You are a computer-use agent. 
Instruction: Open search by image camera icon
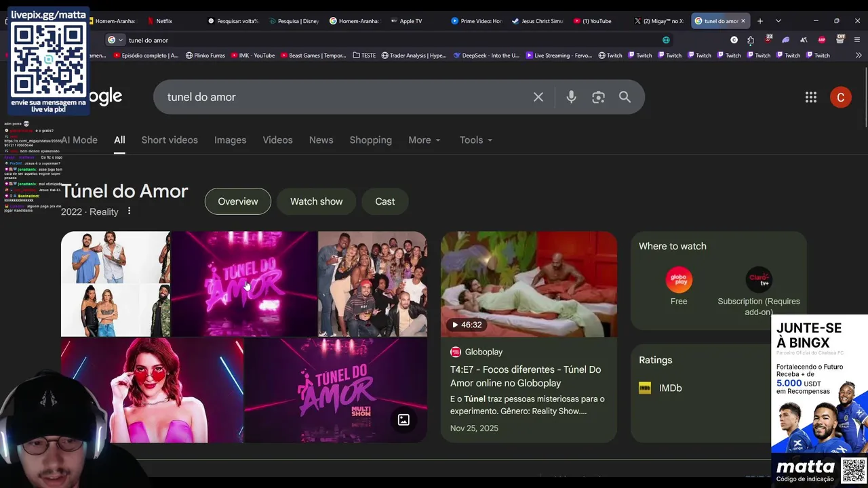pyautogui.click(x=598, y=97)
